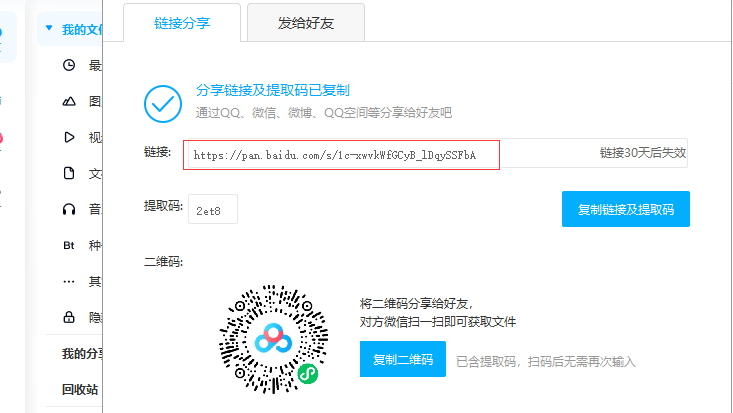
Task: Click 已含提取码，扫码后无需再次输入 note
Action: tap(546, 362)
